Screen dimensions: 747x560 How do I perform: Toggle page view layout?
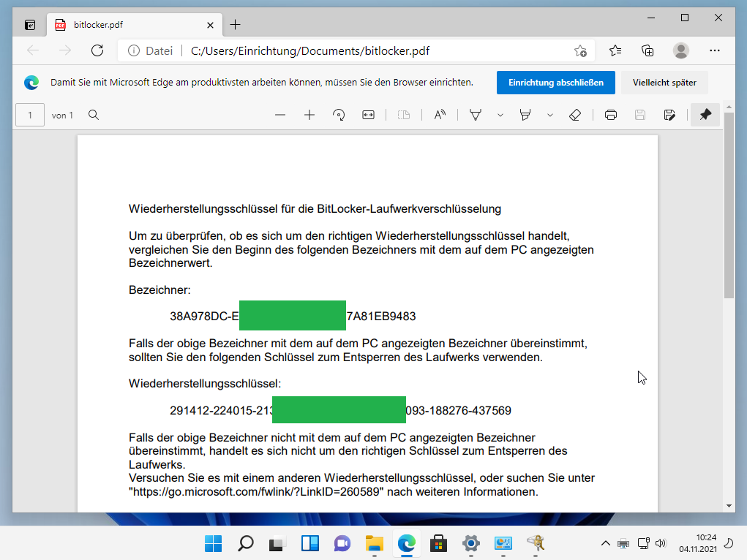point(404,115)
